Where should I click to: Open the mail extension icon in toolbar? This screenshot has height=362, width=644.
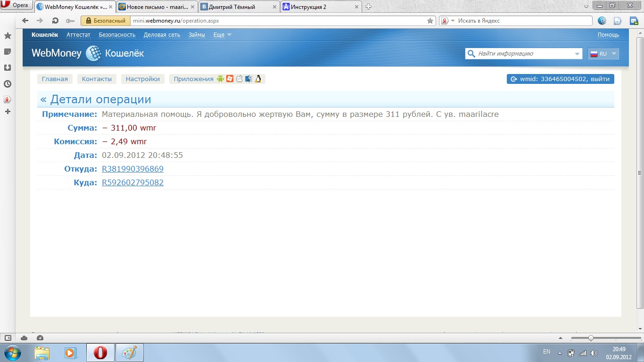(634, 21)
